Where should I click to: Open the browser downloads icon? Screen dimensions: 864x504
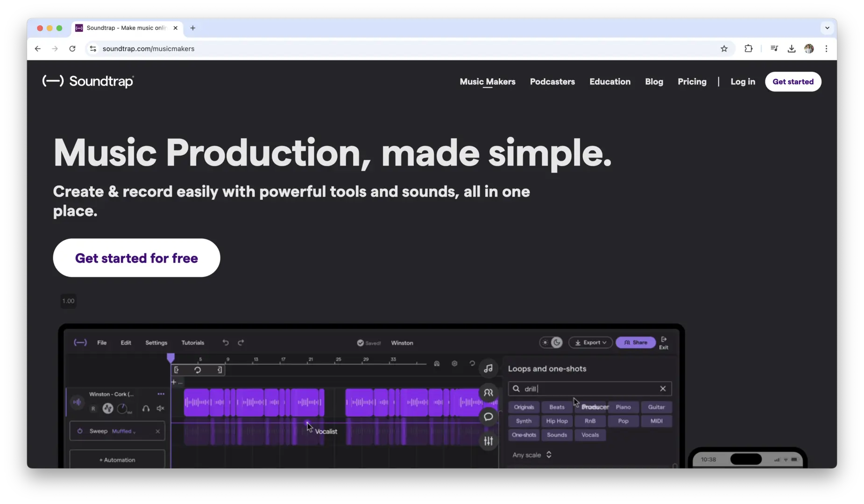(792, 49)
